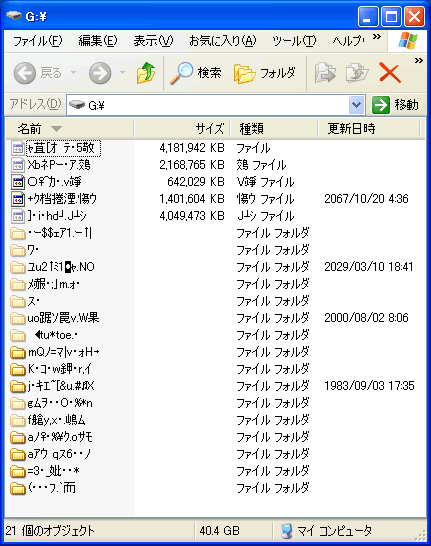This screenshot has width=431, height=546.
Task: Click the 2000/08/02 8:06 date cell
Action: pos(366,318)
